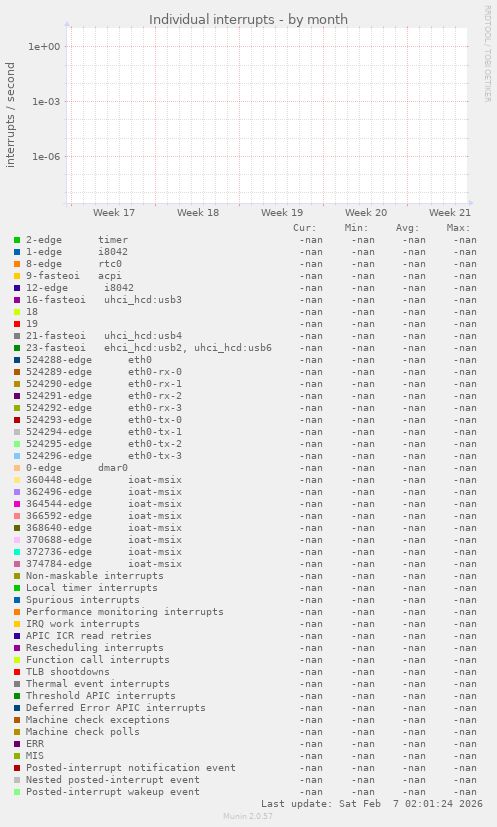Click the magenta swatch for 364544-edge ioat-msix
The image size is (497, 827).
(x=17, y=504)
